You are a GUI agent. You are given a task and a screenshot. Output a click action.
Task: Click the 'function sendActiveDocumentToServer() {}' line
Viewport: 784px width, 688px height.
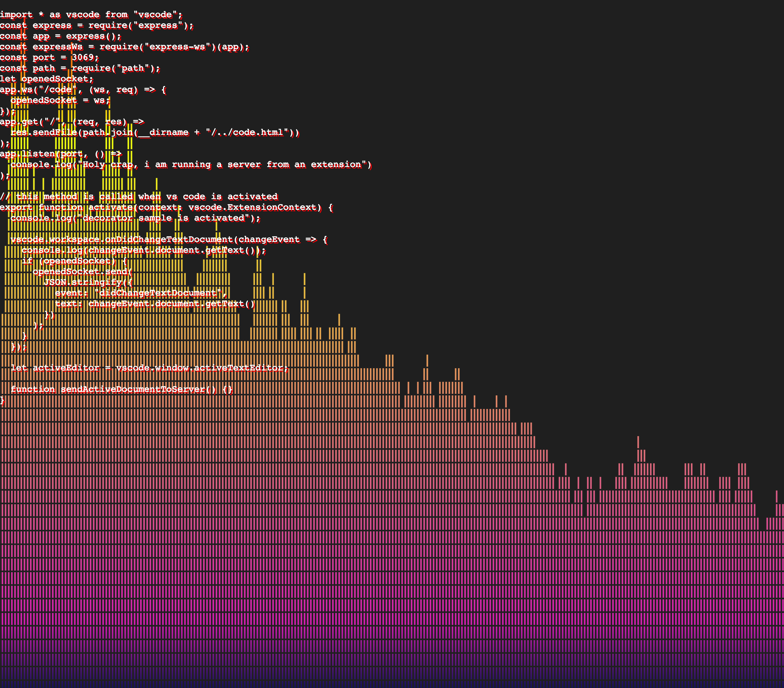pos(122,390)
